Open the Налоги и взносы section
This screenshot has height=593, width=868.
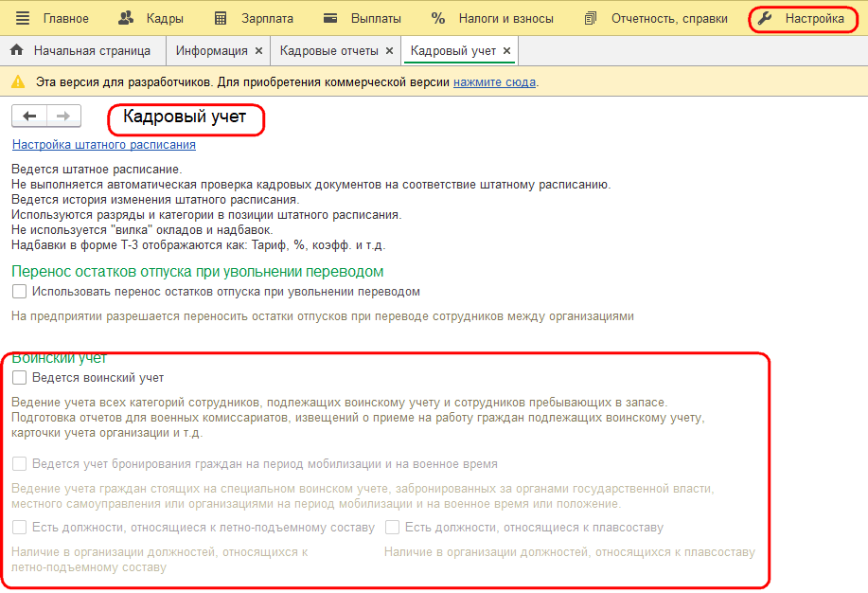[x=506, y=19]
